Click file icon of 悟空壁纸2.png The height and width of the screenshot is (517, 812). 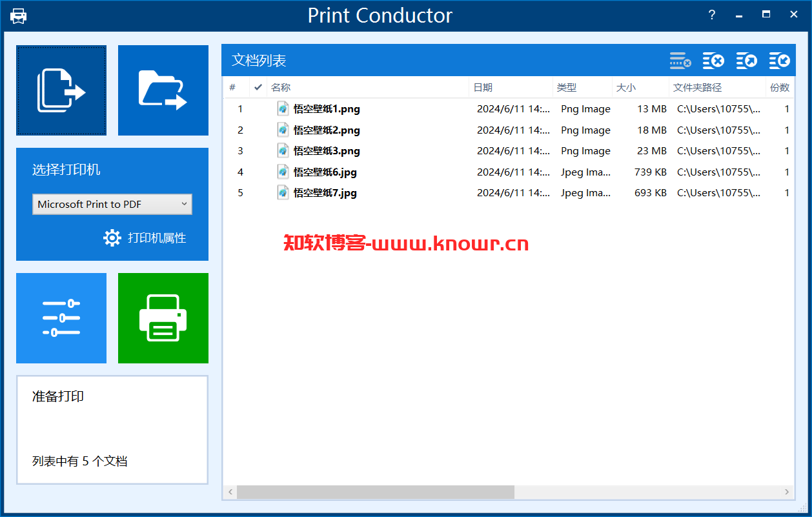(x=283, y=130)
